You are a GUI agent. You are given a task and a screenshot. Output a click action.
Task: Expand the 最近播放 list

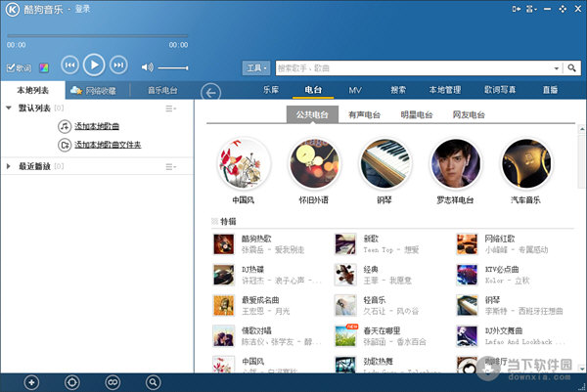coord(8,166)
